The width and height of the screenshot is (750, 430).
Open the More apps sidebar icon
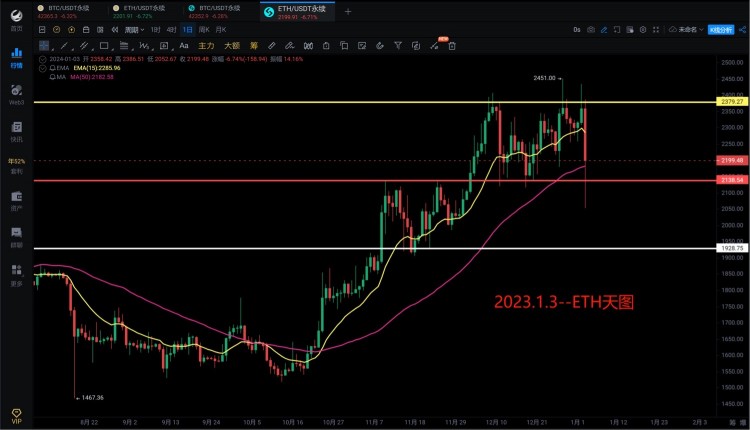pos(16,275)
